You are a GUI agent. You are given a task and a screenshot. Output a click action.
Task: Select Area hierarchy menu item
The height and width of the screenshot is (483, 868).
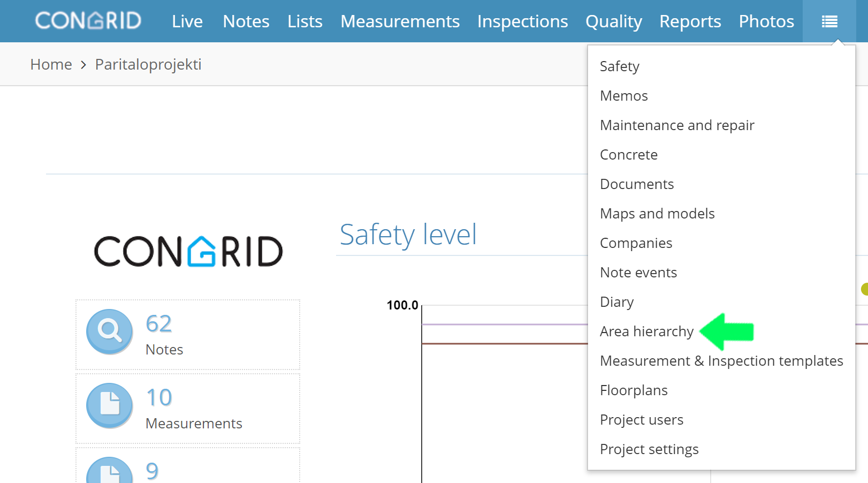tap(647, 331)
